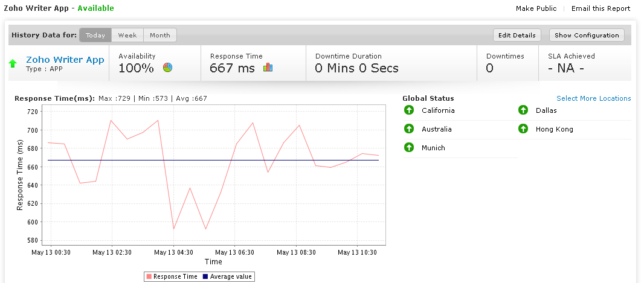Switch history data to Week
The image size is (644, 283).
pos(127,35)
